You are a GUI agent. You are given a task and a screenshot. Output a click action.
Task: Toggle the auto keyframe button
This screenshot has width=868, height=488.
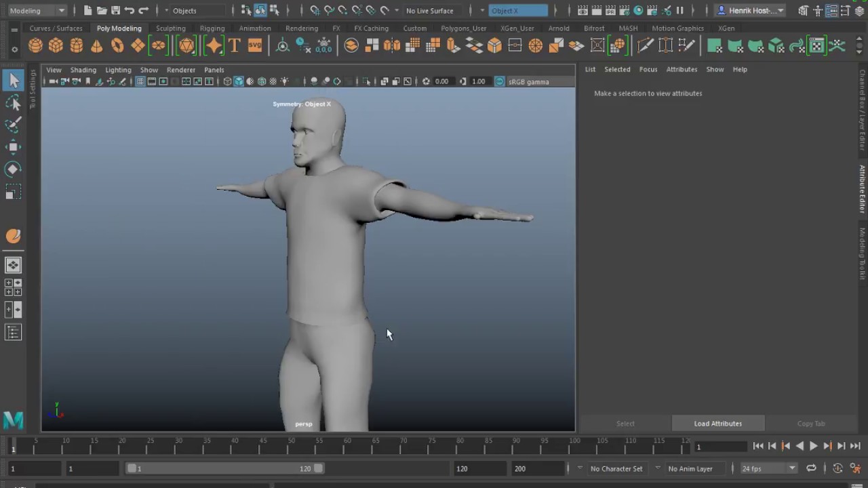coord(837,468)
